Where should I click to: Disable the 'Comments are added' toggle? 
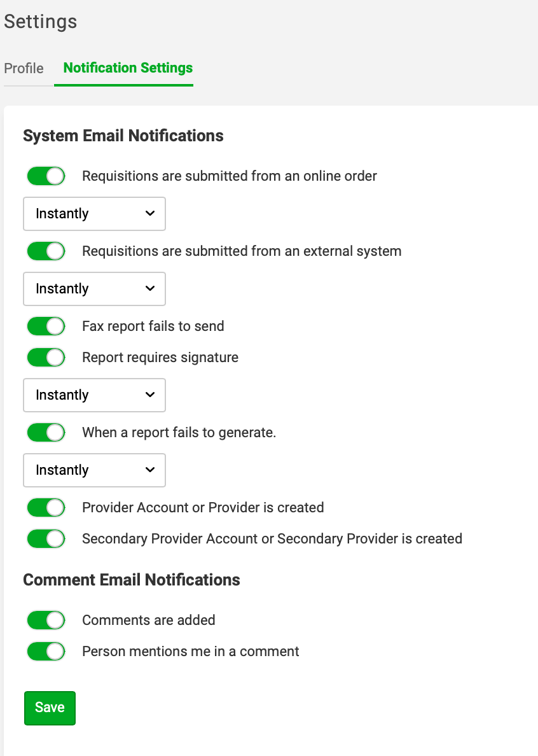(46, 620)
